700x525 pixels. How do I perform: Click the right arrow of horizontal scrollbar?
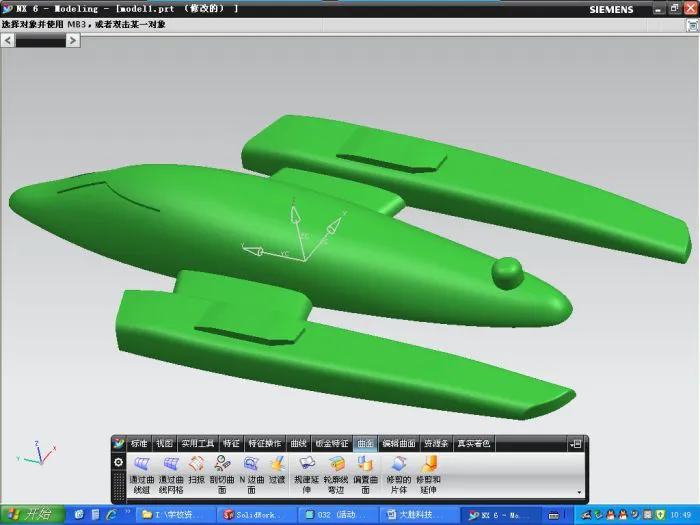pos(73,41)
